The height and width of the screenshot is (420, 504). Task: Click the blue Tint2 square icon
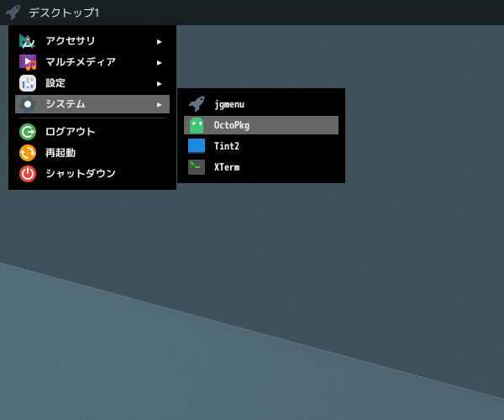[x=197, y=146]
